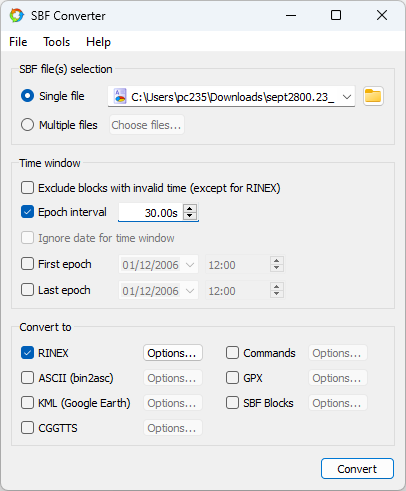Click the Convert button

357,469
